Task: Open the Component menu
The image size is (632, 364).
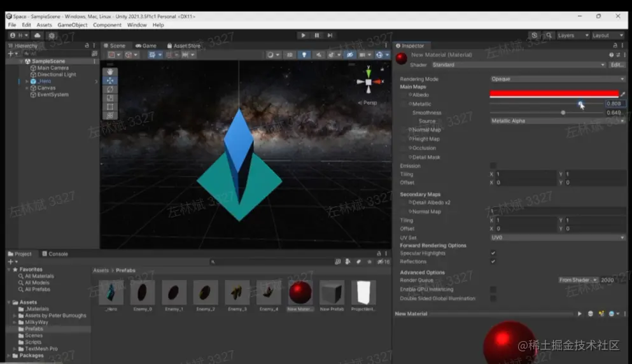Action: [x=107, y=25]
